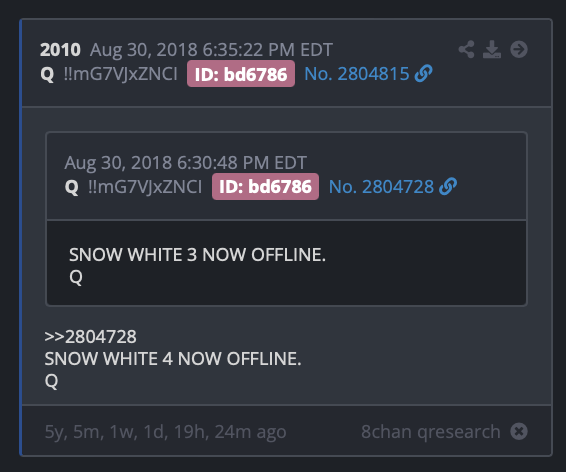Click the download icon for post 2010
The height and width of the screenshot is (472, 566).
[x=492, y=49]
